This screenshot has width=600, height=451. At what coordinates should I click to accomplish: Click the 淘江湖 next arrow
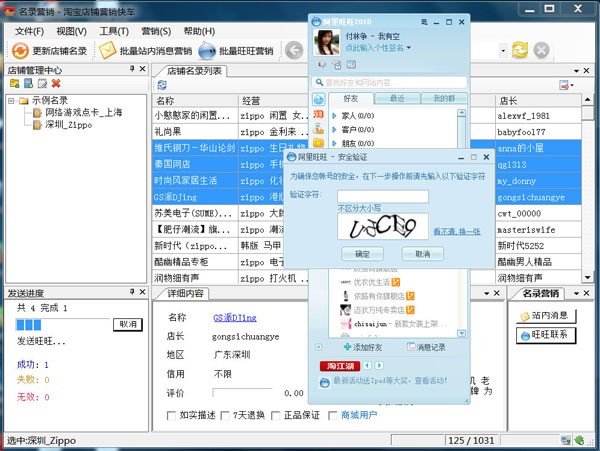tap(379, 365)
